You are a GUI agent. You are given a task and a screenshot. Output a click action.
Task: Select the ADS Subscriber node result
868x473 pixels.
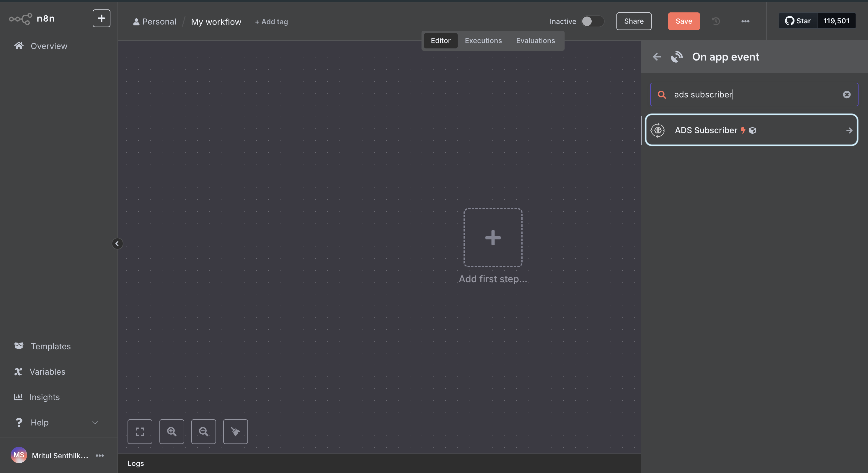[751, 130]
